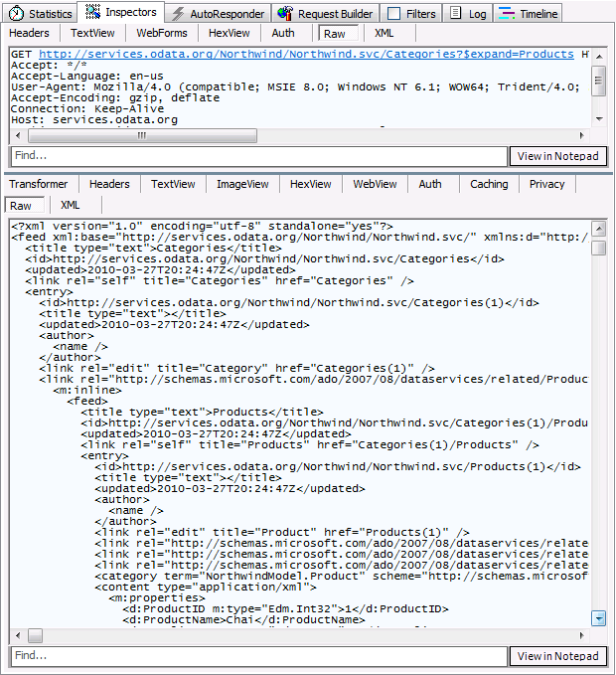This screenshot has width=616, height=675.
Task: Select the response Headers tab
Action: 109,184
